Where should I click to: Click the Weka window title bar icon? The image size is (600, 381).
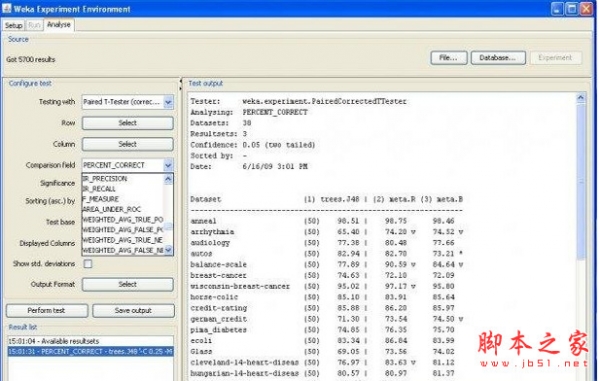[7, 8]
